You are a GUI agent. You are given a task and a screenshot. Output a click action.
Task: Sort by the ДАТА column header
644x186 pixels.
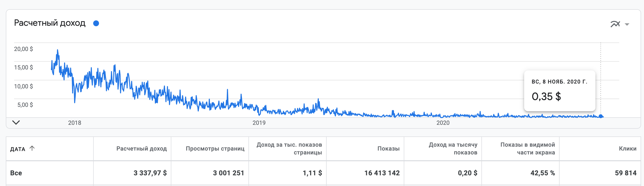(x=18, y=149)
